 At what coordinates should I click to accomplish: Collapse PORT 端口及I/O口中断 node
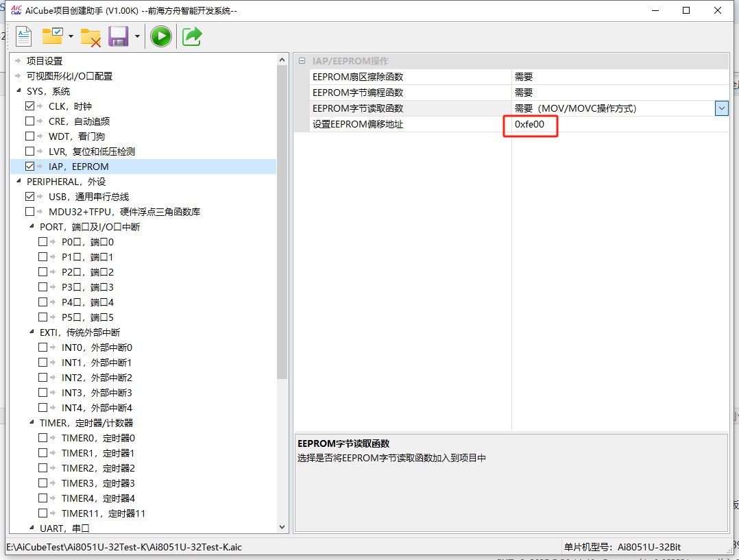coord(32,226)
